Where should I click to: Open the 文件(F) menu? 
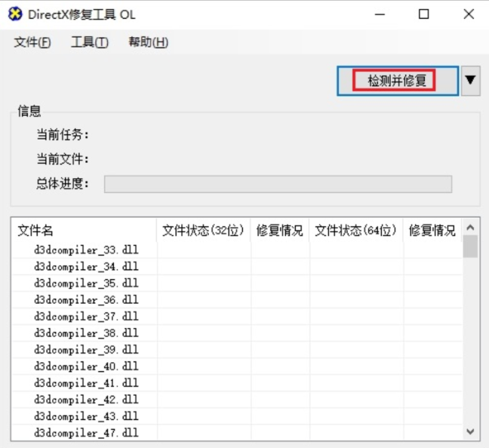pos(32,42)
